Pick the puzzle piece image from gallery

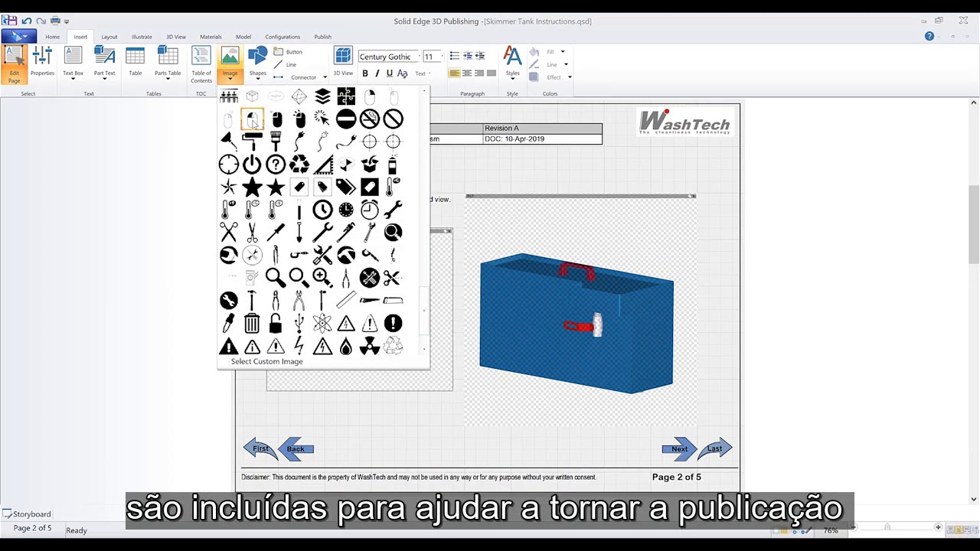(346, 96)
